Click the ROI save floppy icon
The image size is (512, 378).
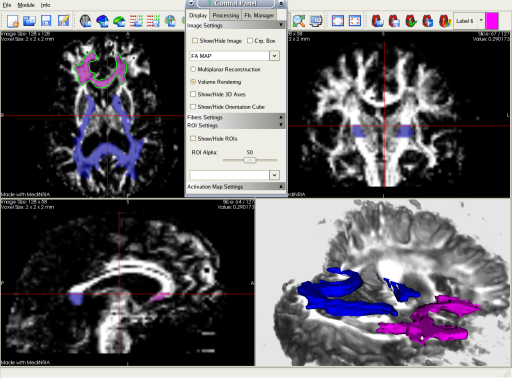click(394, 21)
